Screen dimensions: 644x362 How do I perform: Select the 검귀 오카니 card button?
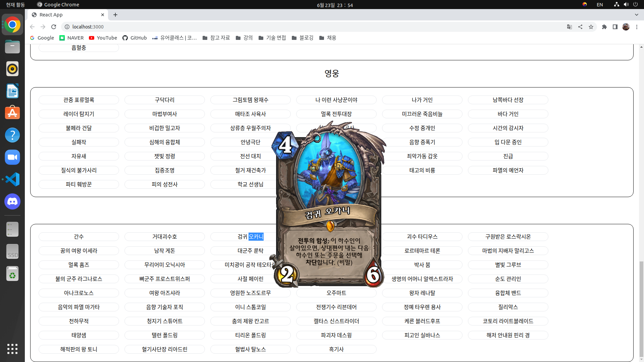[x=241, y=237]
